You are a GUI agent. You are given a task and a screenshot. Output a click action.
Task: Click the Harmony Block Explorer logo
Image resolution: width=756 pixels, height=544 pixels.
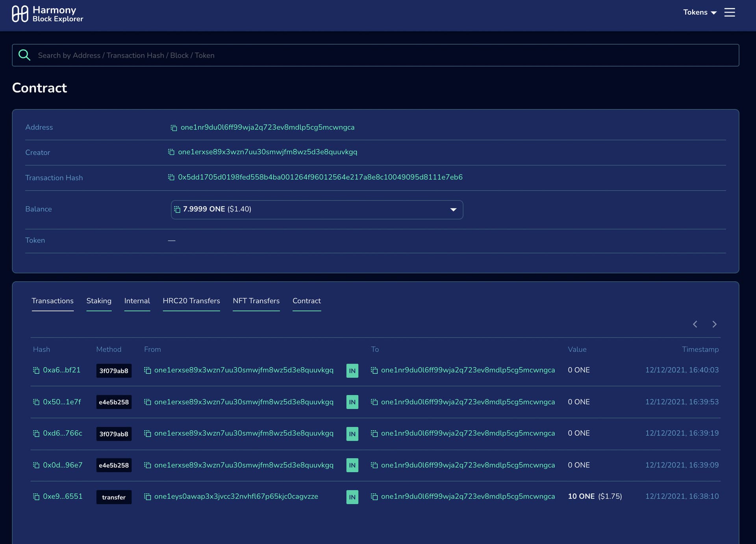(x=47, y=14)
